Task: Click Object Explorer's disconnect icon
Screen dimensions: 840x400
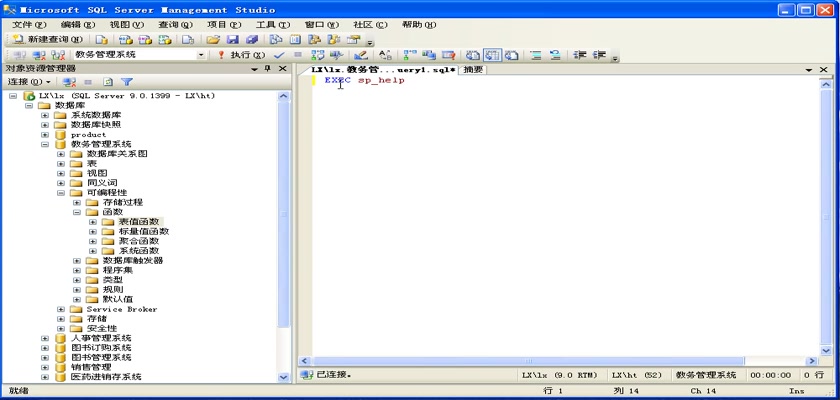Action: coord(70,82)
